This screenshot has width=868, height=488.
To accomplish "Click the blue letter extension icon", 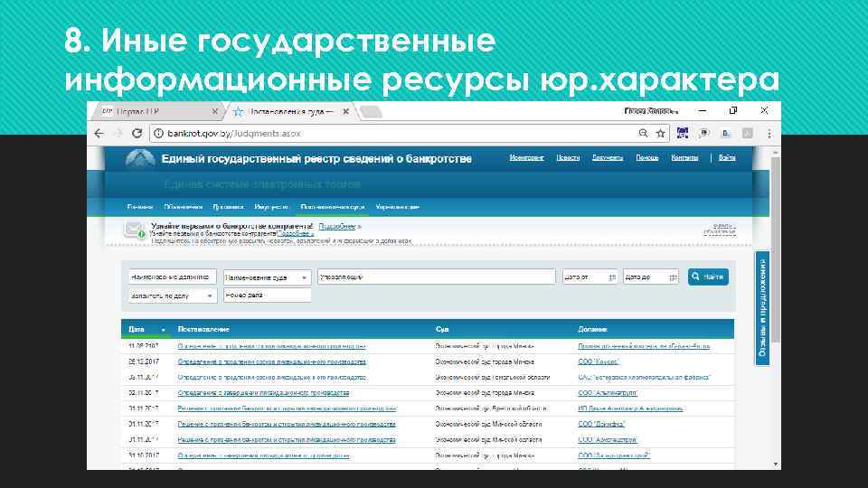I will tap(726, 134).
